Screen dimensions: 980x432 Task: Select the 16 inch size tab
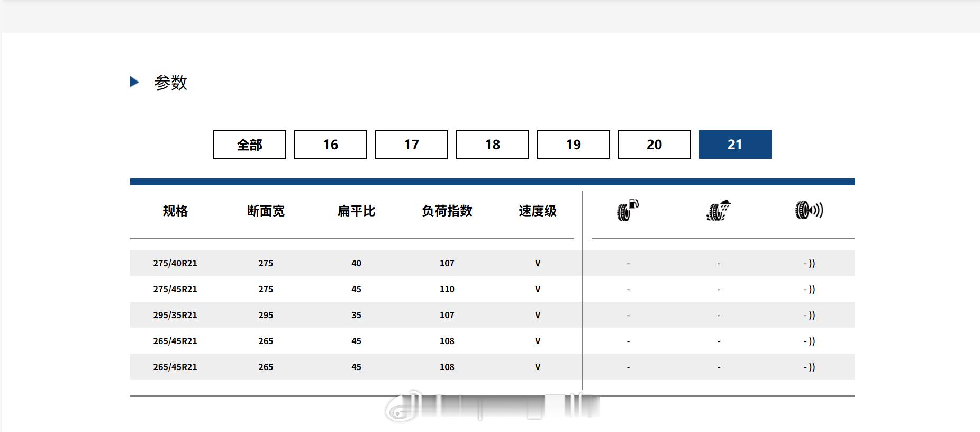331,145
